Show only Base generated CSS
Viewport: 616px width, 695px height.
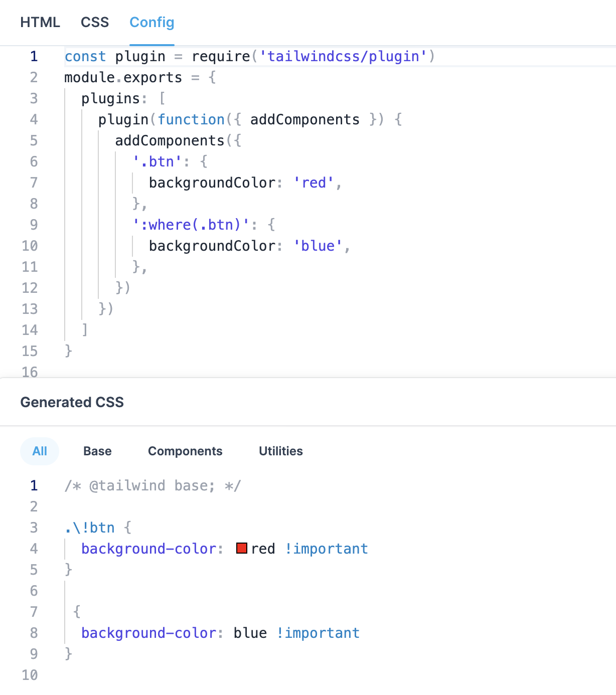tap(97, 451)
